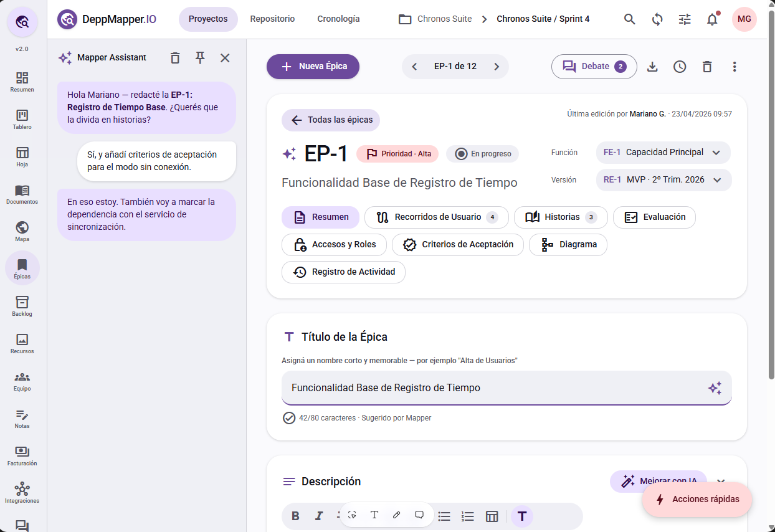Clear Mapper Assistant chat with trash icon
The width and height of the screenshot is (775, 532).
pyautogui.click(x=175, y=58)
